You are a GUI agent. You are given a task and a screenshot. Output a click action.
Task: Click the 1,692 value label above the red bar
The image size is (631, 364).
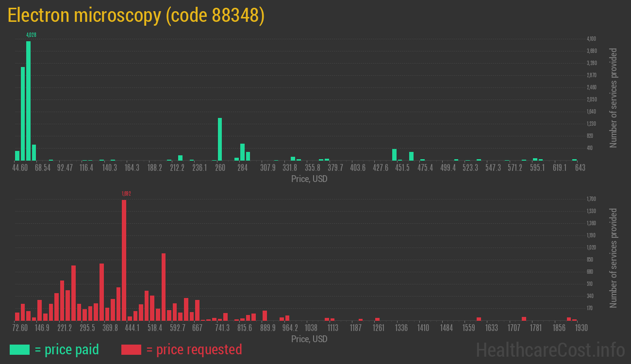click(x=126, y=194)
